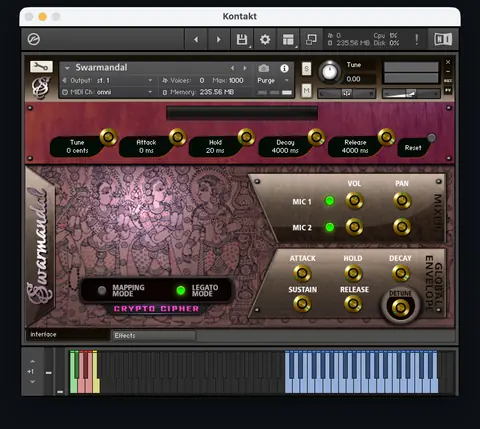Screen dimensions: 480x429
Task: Disable Legato Mode LED
Action: point(181,290)
